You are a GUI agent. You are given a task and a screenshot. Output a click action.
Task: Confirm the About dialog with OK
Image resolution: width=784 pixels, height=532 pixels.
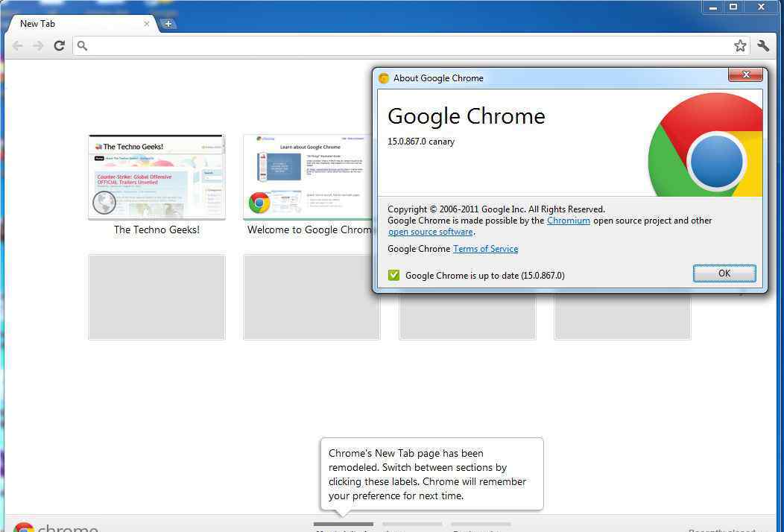pyautogui.click(x=724, y=273)
